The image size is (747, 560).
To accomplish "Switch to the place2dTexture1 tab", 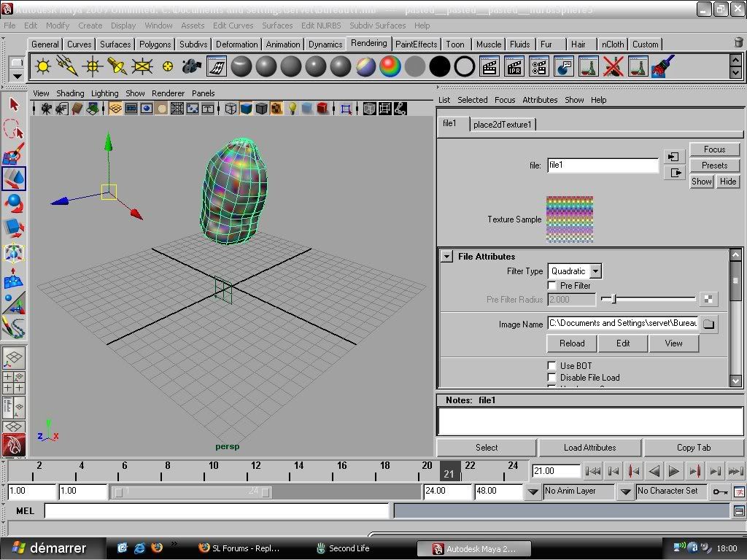I will pyautogui.click(x=503, y=125).
